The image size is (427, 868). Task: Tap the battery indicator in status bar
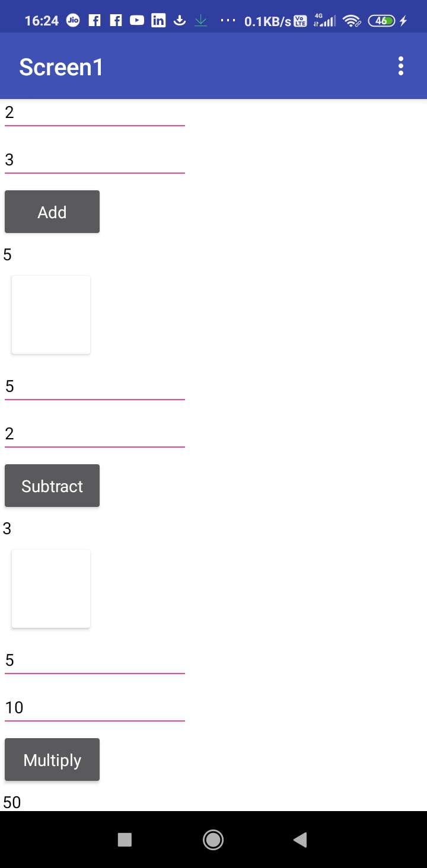(382, 21)
